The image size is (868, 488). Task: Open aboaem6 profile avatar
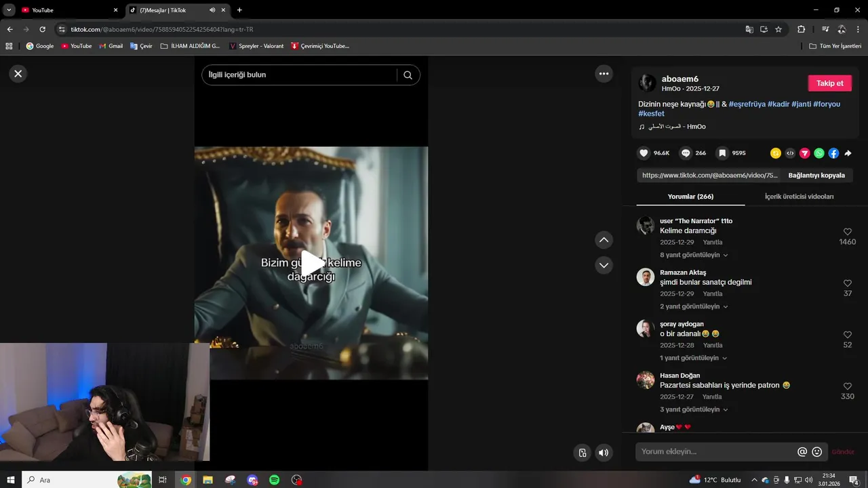coord(647,83)
